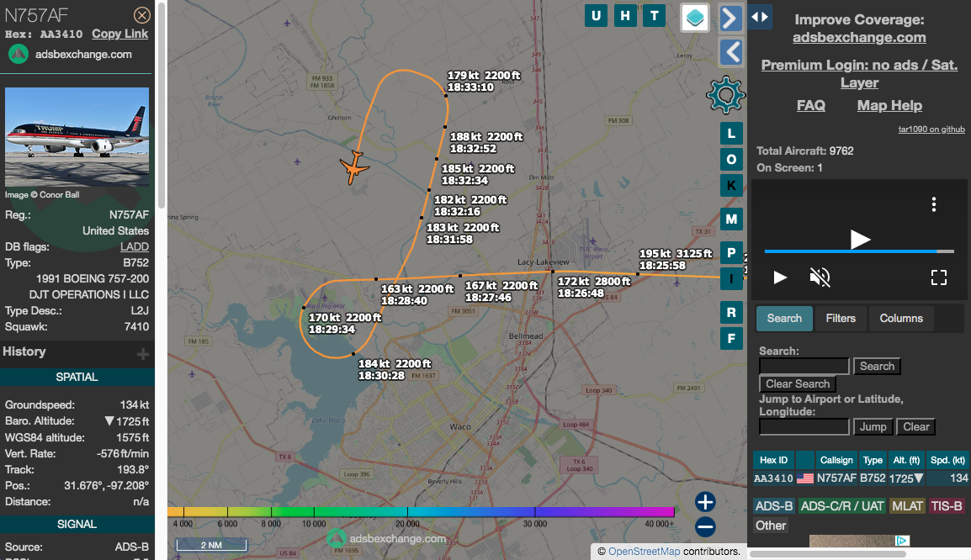Click the Jump button
971x560 pixels.
click(873, 427)
